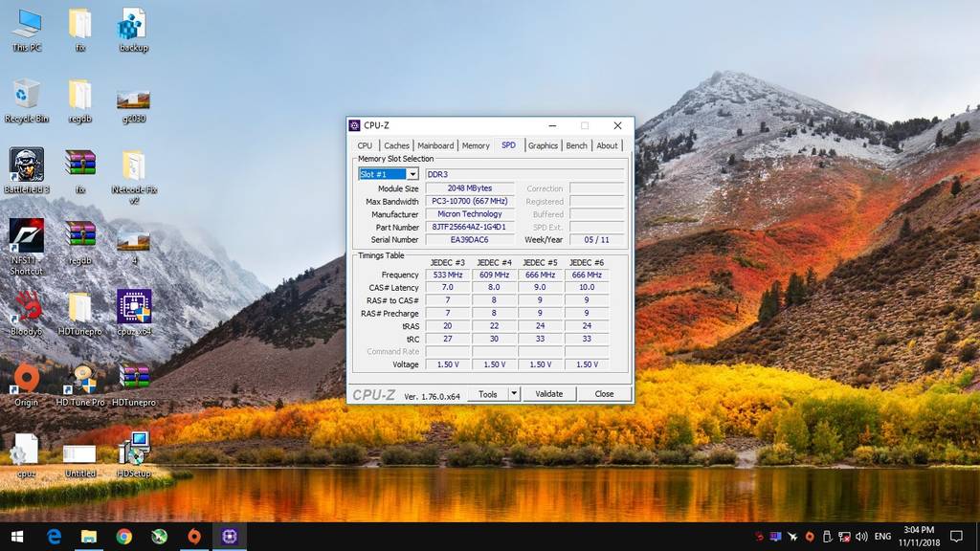Click the airplane mode tray icon
Image resolution: width=980 pixels, height=551 pixels.
tap(792, 536)
